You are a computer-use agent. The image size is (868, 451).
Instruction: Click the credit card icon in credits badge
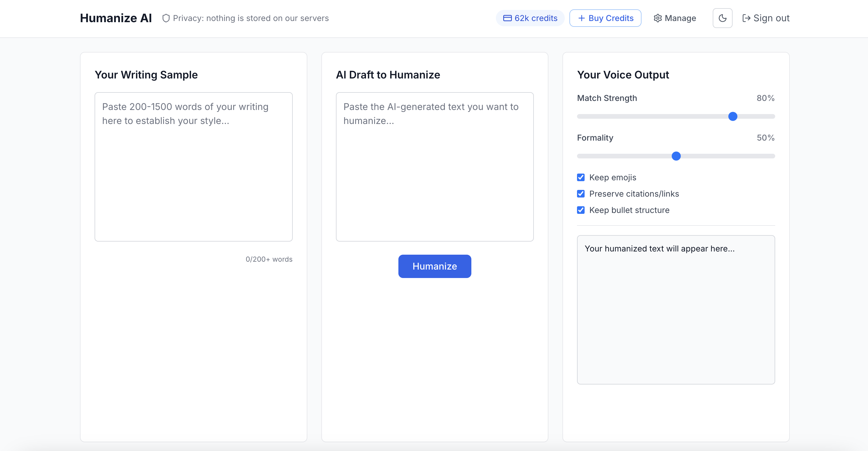tap(507, 18)
